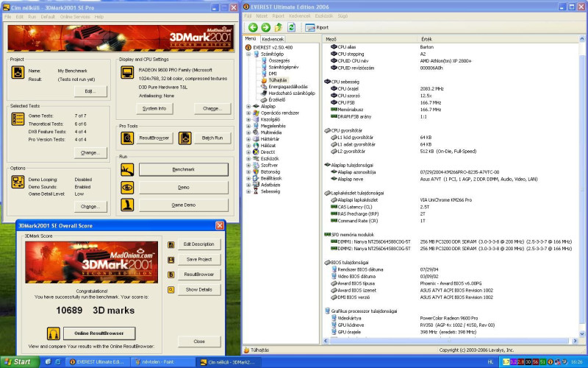Viewport: 588px width, 368px height.
Task: Click the Benchmark button
Action: click(x=183, y=170)
